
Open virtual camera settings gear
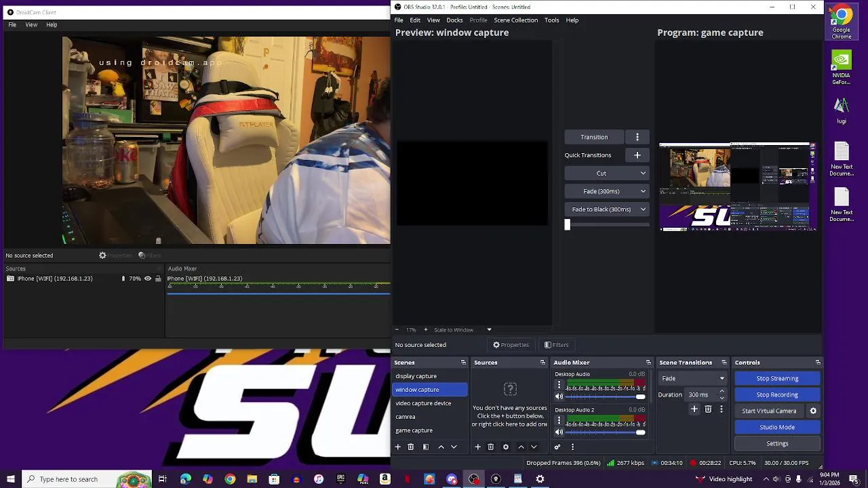pos(813,411)
